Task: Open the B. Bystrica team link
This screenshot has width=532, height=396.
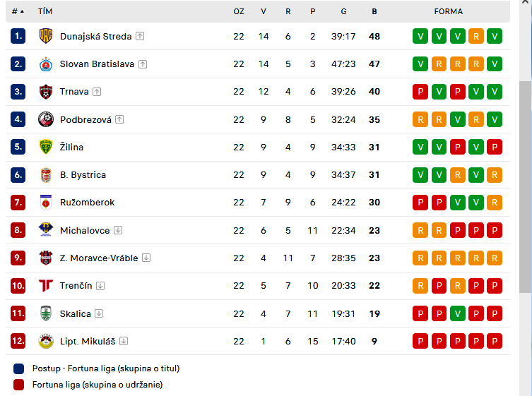Action: (83, 175)
